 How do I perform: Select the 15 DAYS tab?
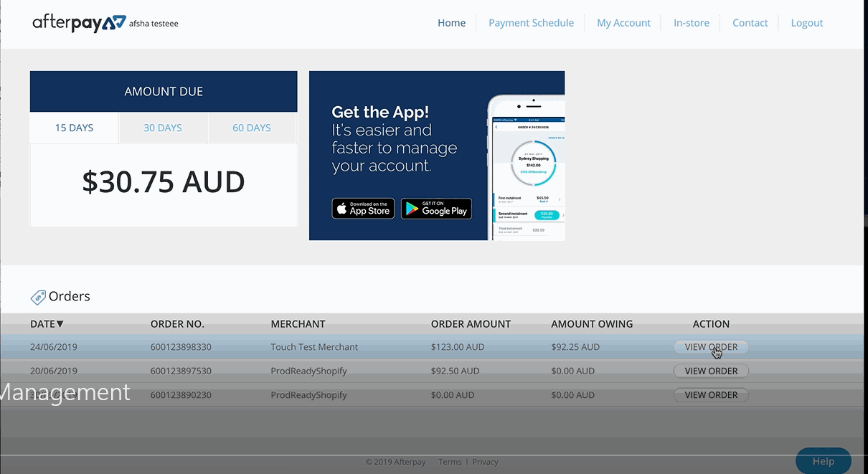point(75,128)
